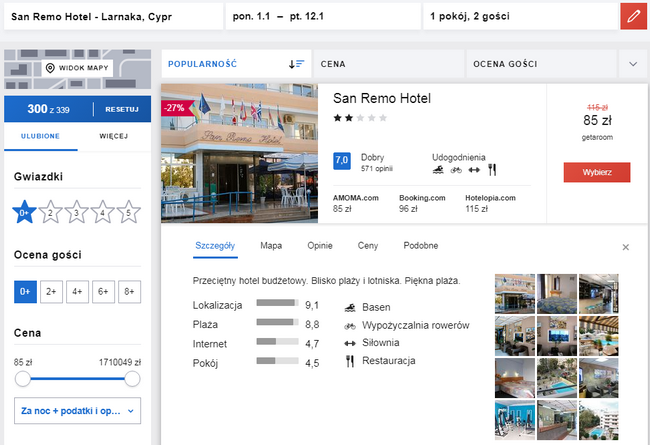Toggle the 0+ guest rating filter
The width and height of the screenshot is (650, 445).
tap(26, 292)
